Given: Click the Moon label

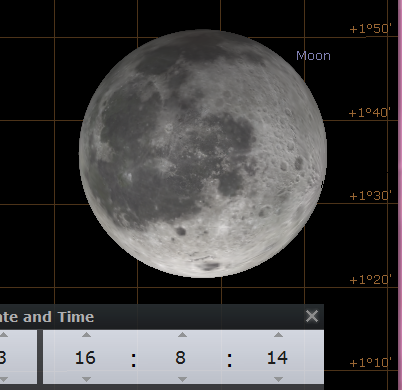Looking at the screenshot, I should [x=313, y=56].
